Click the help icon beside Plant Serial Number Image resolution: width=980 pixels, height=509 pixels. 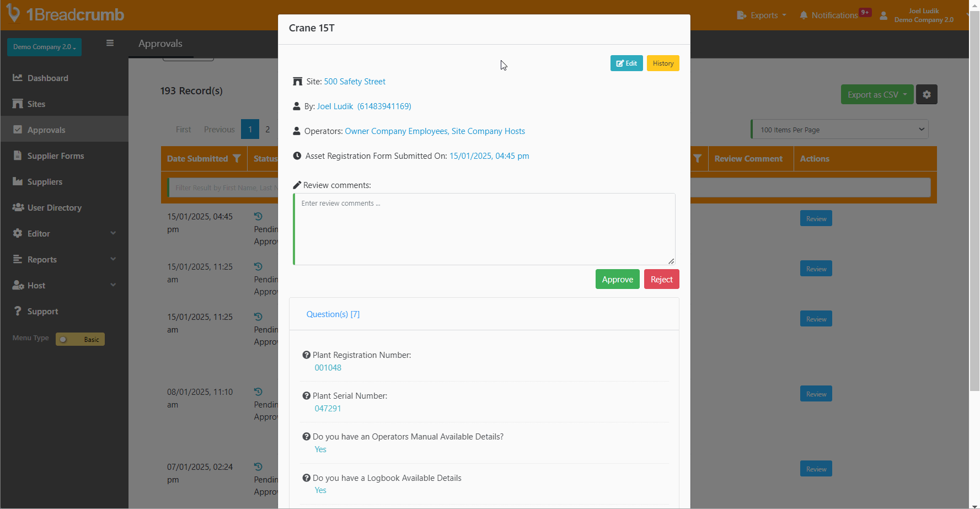306,396
